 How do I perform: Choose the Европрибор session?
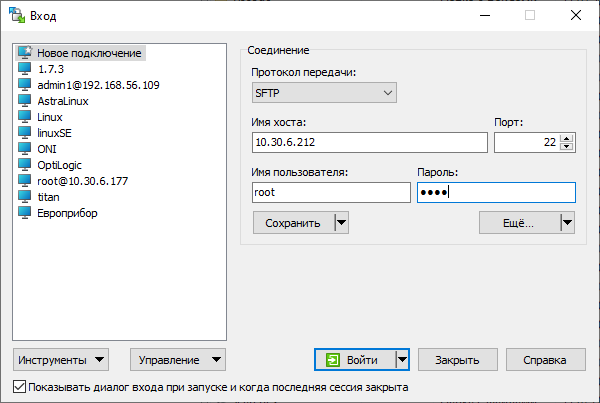pos(67,213)
